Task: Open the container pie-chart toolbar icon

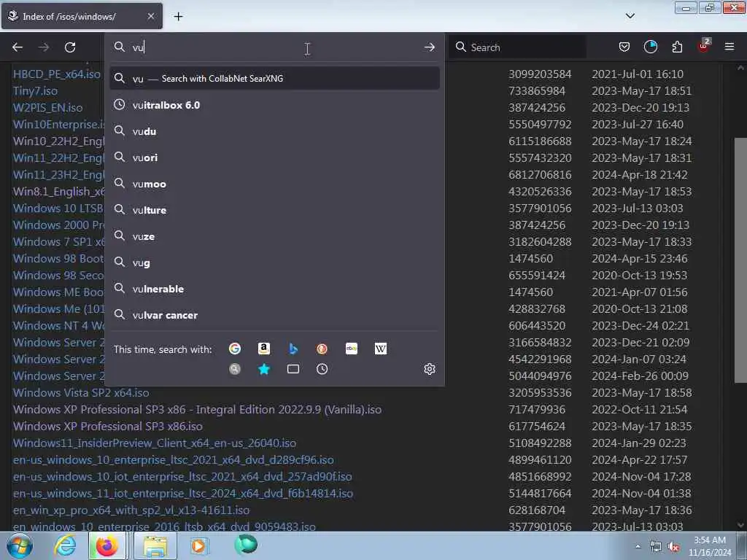Action: (x=650, y=47)
